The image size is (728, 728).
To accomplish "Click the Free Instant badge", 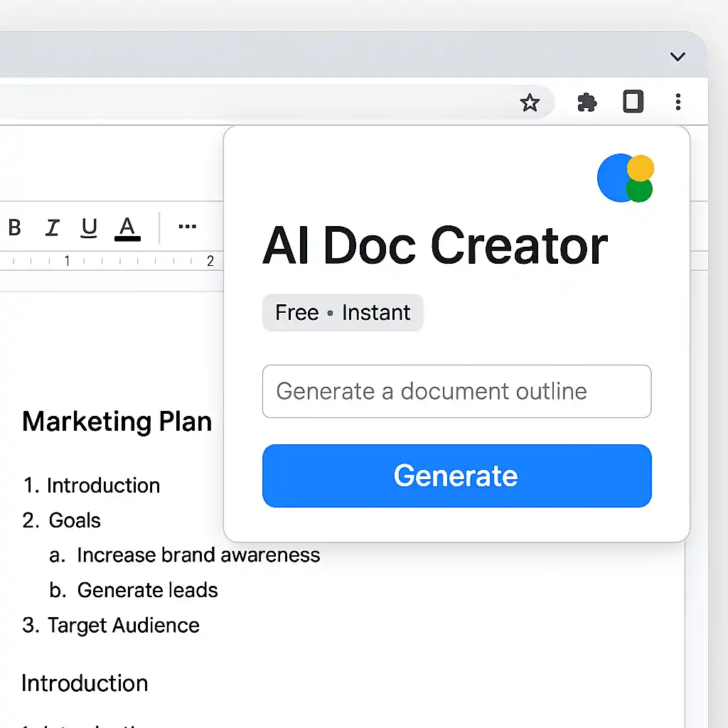I will (x=343, y=312).
